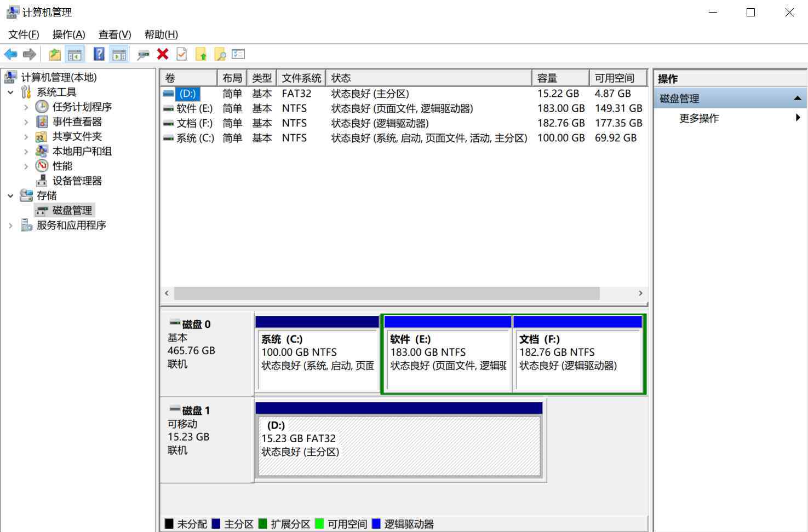Click folder with green up arrow icon
This screenshot has height=532, width=808.
pos(201,54)
